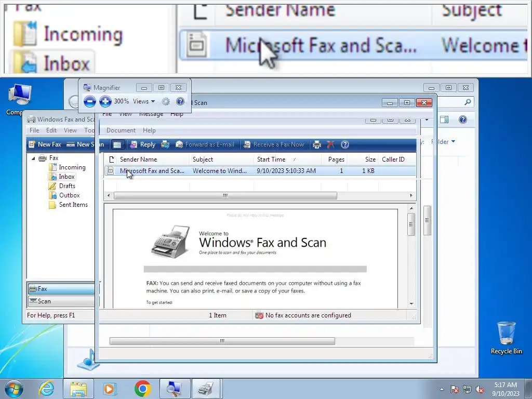This screenshot has width=532, height=399.
Task: Open the Magnifier Views dropdown
Action: coord(144,101)
